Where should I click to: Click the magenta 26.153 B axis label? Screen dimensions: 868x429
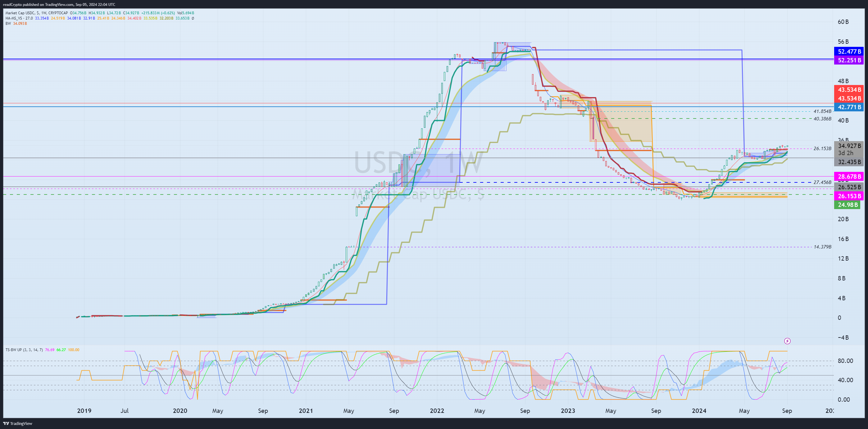[849, 196]
